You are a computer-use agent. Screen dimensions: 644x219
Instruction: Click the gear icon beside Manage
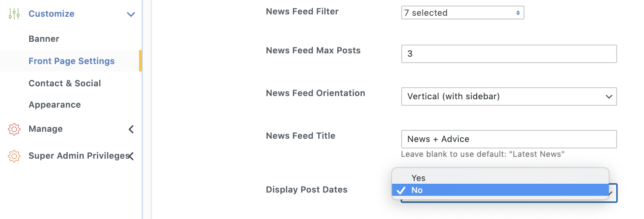(x=14, y=129)
